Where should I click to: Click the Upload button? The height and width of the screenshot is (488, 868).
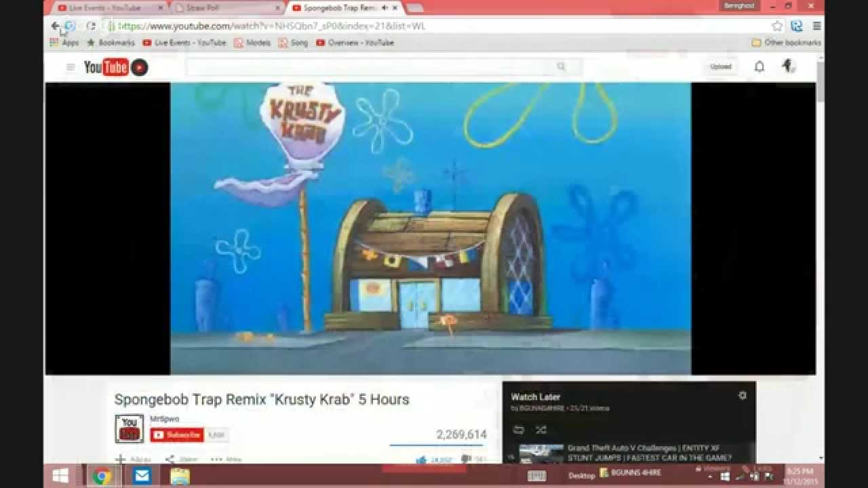tap(721, 66)
